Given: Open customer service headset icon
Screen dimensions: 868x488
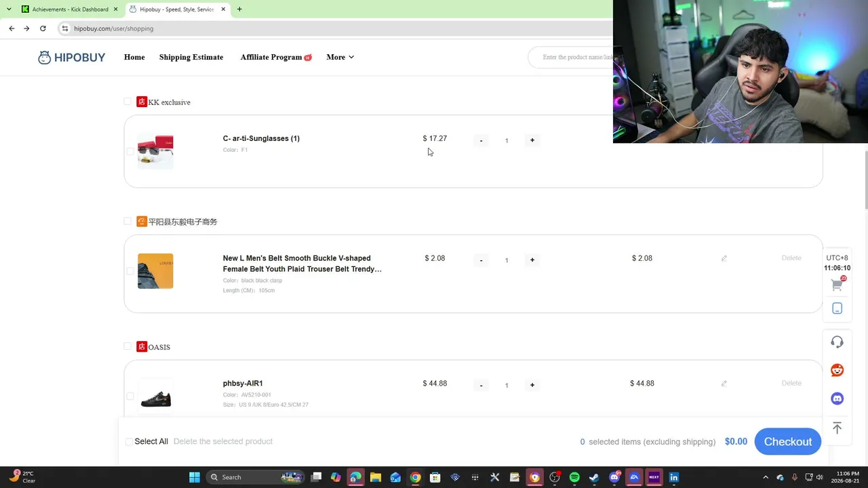Looking at the screenshot, I should [x=837, y=342].
